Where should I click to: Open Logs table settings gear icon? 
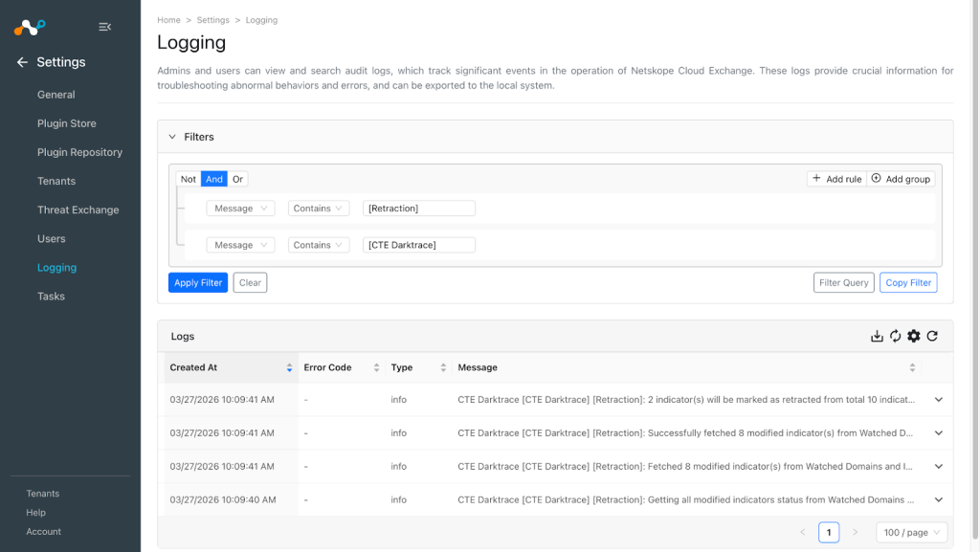tap(914, 336)
